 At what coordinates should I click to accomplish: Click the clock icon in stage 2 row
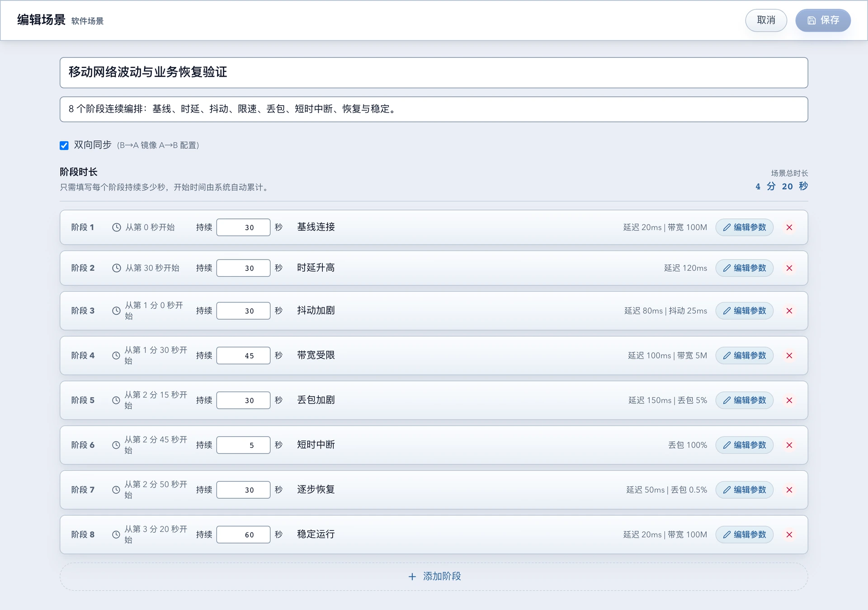click(x=117, y=268)
